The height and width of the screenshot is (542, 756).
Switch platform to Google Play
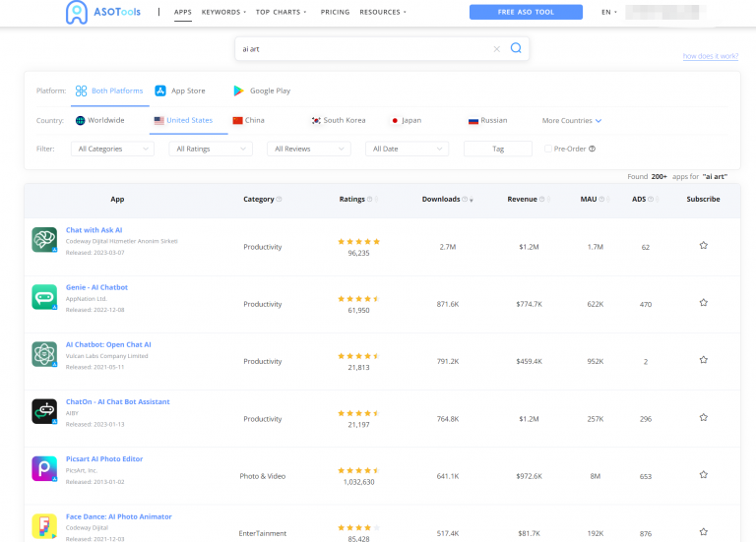click(261, 90)
